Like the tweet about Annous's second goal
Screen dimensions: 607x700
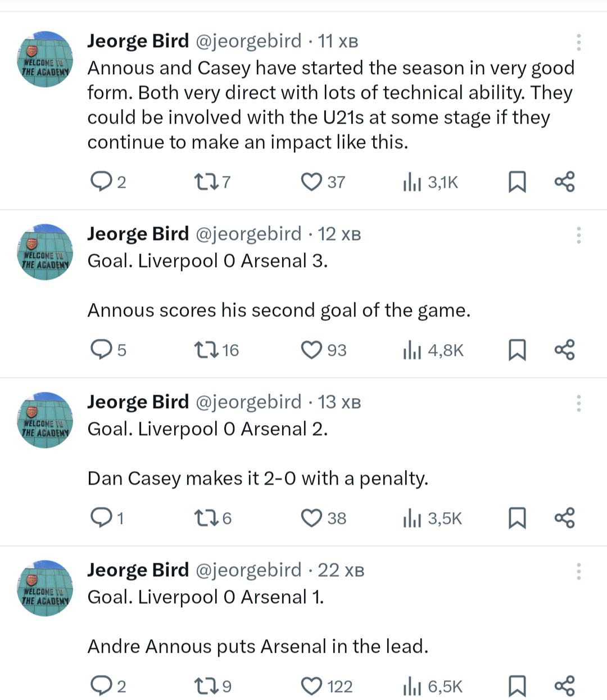(x=311, y=350)
